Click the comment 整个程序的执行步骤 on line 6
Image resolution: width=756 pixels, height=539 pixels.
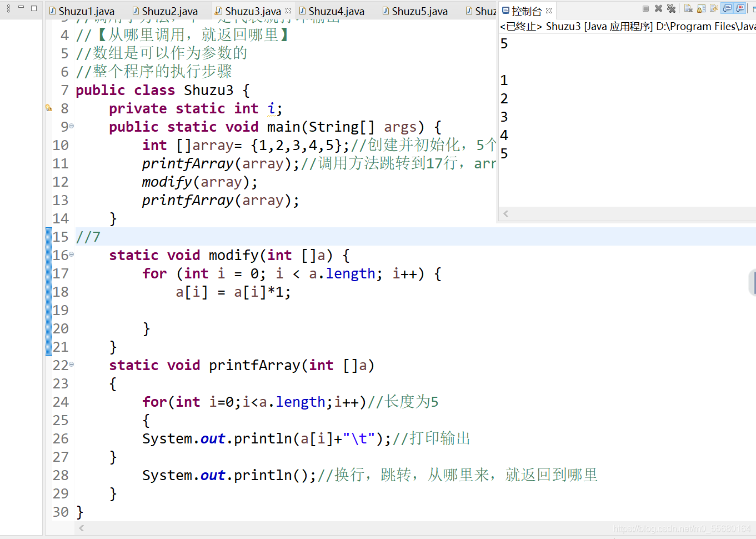[x=154, y=72]
